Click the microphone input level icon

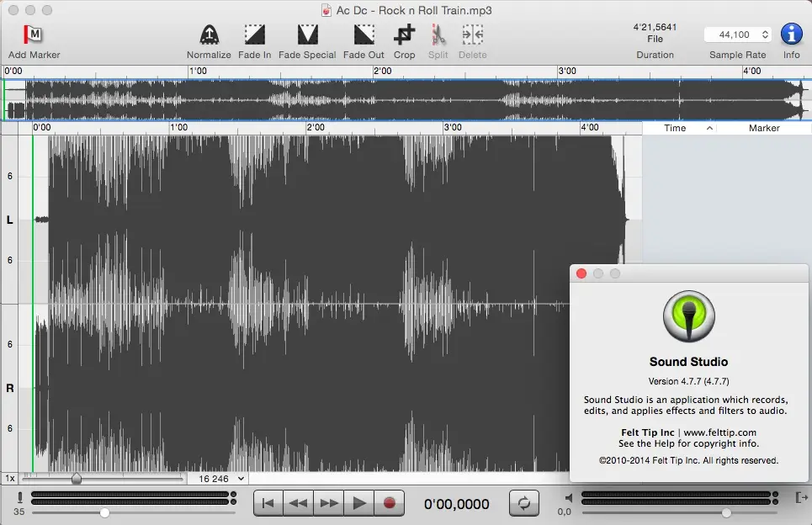click(x=19, y=497)
